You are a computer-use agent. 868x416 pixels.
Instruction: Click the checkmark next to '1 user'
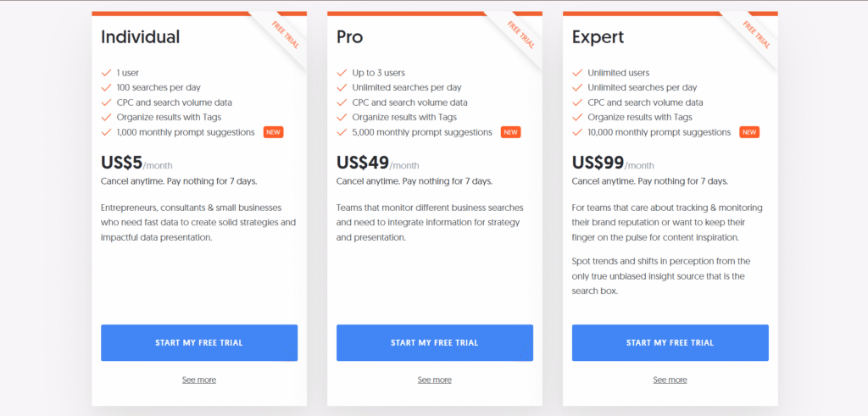tap(106, 73)
